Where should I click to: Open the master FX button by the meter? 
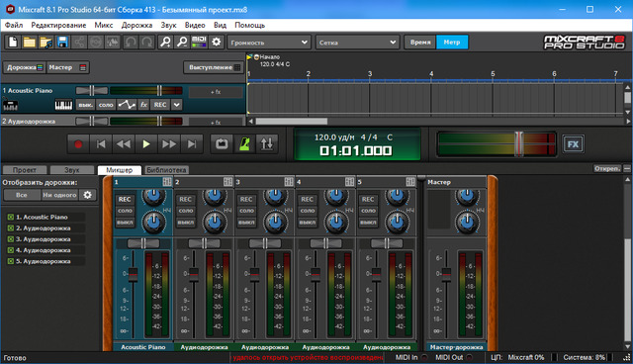click(573, 144)
